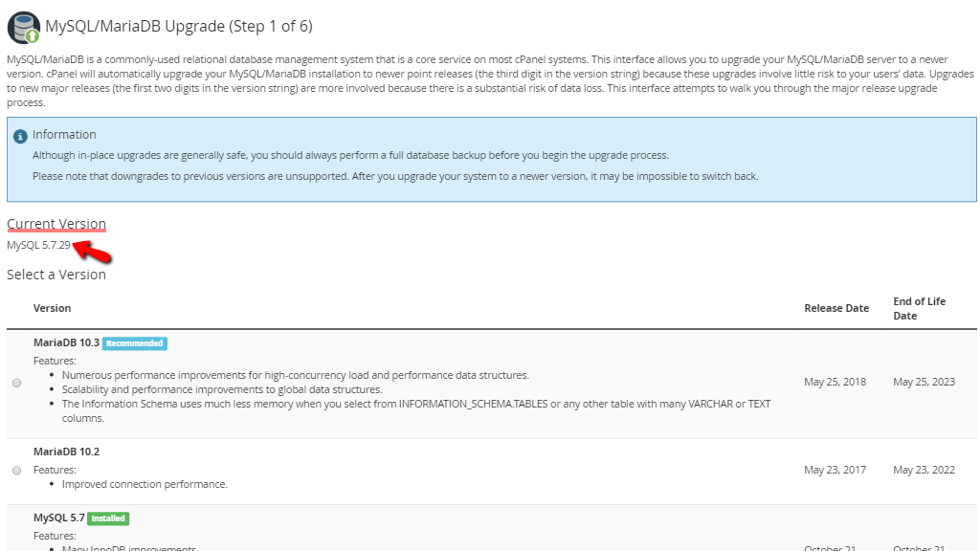The image size is (980, 551).
Task: Click end of life date 'May 23, 2022'
Action: (x=924, y=470)
